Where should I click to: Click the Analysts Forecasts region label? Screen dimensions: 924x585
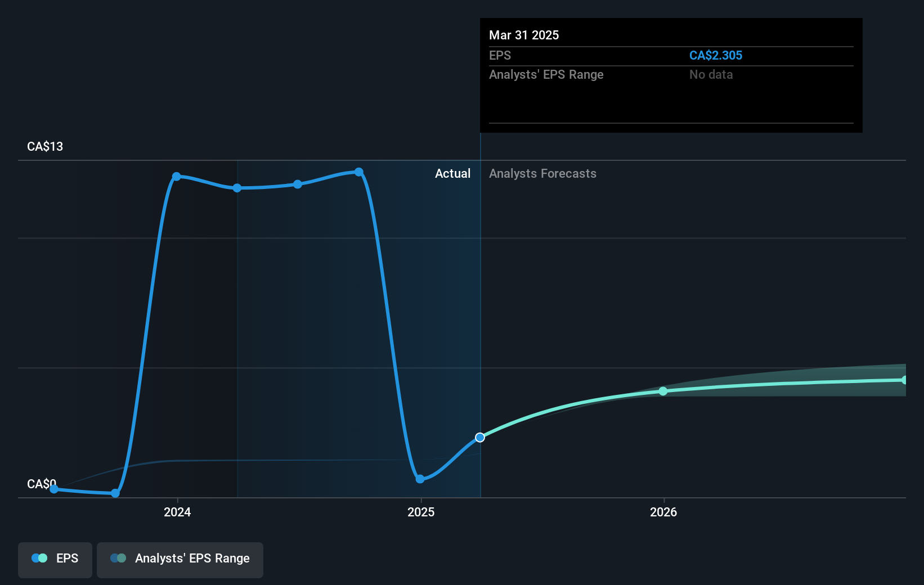(542, 173)
